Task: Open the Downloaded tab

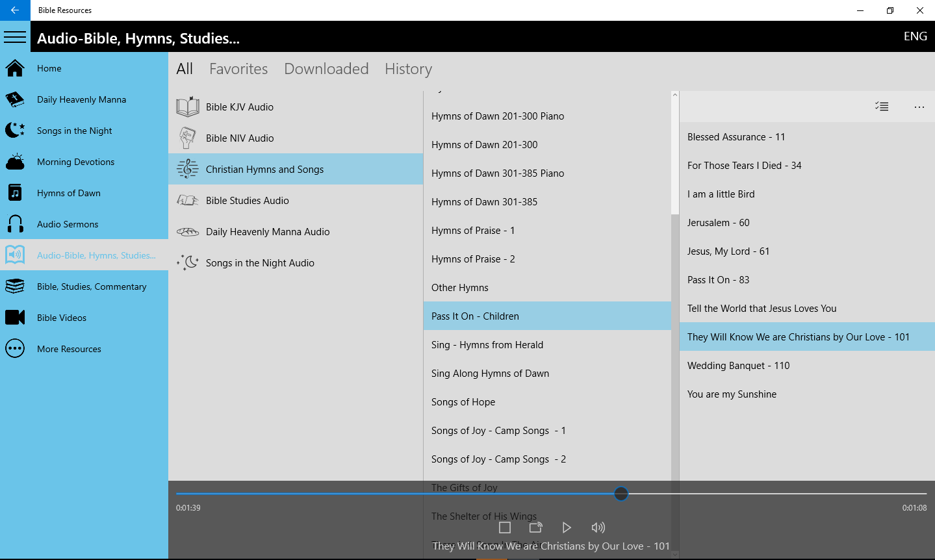Action: pos(326,68)
